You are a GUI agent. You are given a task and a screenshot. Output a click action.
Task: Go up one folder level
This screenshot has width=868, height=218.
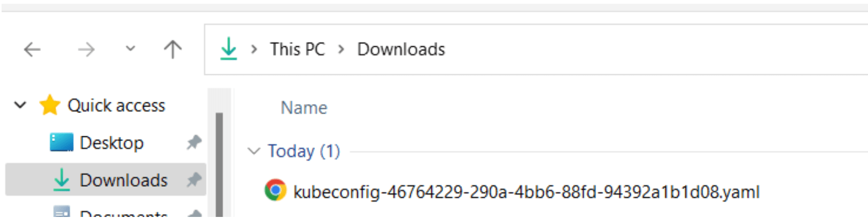pyautogui.click(x=172, y=50)
